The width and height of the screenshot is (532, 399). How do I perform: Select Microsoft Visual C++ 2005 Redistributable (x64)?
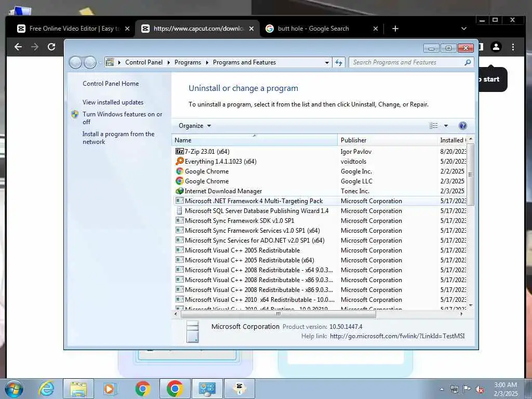tap(249, 260)
